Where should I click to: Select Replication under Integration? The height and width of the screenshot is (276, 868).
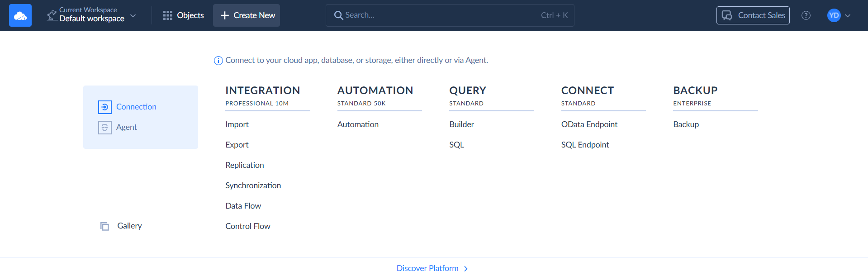(244, 165)
